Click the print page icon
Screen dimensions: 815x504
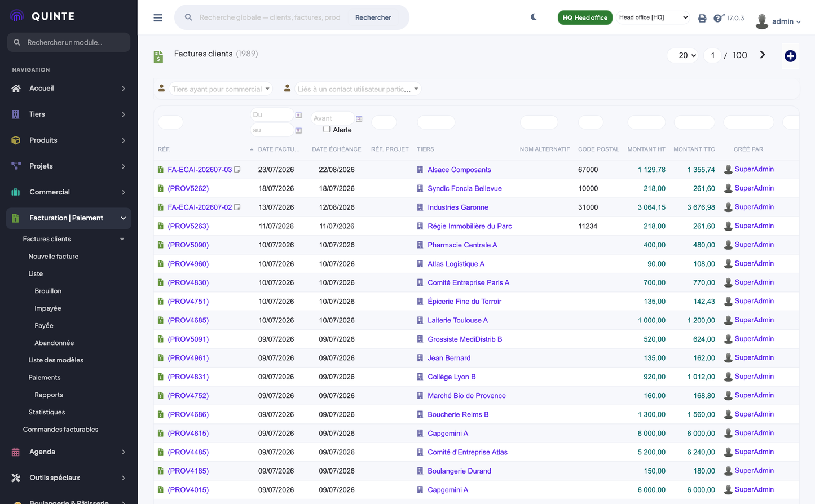702,18
